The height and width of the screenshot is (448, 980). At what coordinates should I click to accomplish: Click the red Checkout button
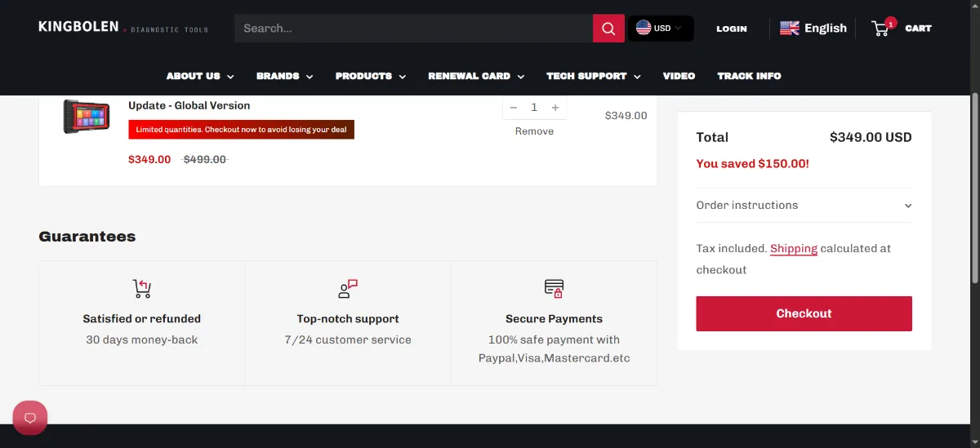(x=804, y=313)
